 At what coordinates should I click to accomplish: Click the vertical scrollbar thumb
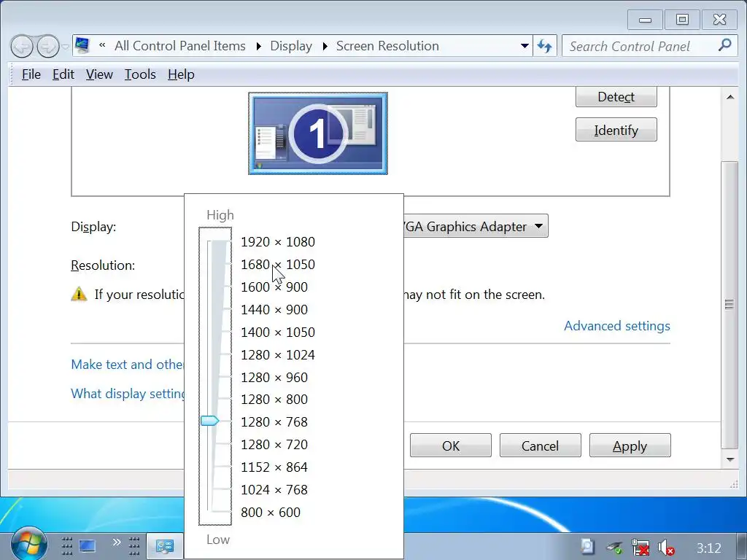(x=729, y=305)
